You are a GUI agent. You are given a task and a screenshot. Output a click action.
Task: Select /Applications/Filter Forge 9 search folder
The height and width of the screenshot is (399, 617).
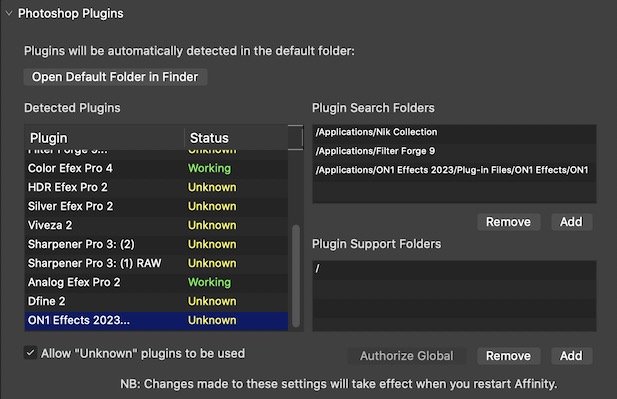point(454,151)
